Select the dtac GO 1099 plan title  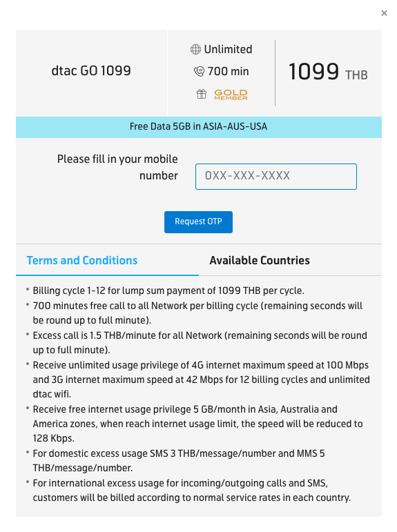tap(91, 70)
